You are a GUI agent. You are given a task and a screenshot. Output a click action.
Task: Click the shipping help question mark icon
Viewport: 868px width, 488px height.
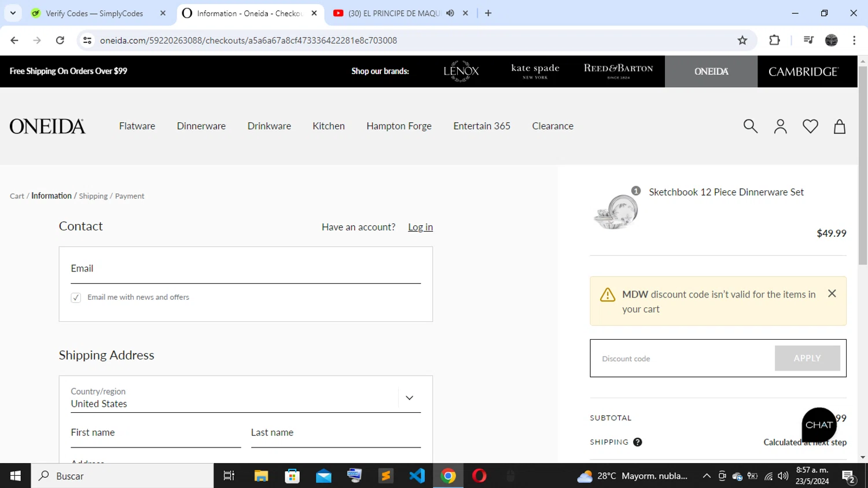[638, 442]
